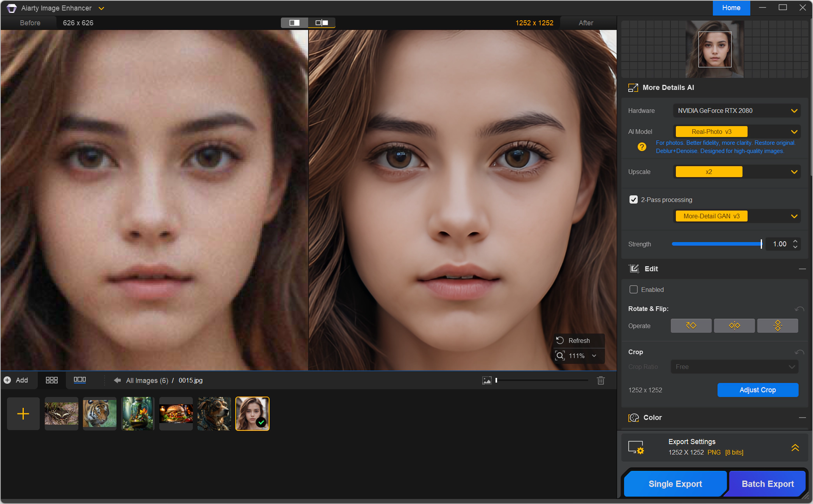Click the Strength slider track
Screen dimensions: 813x504
pyautogui.click(x=716, y=244)
